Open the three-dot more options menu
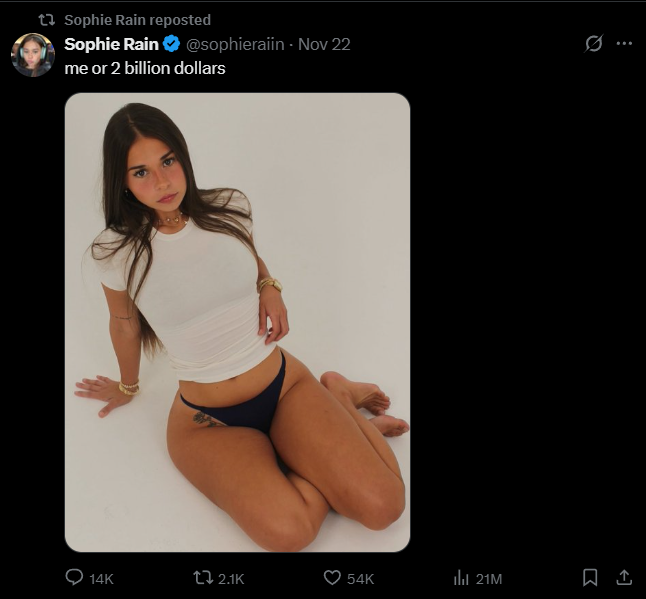The image size is (646, 599). pyautogui.click(x=624, y=44)
